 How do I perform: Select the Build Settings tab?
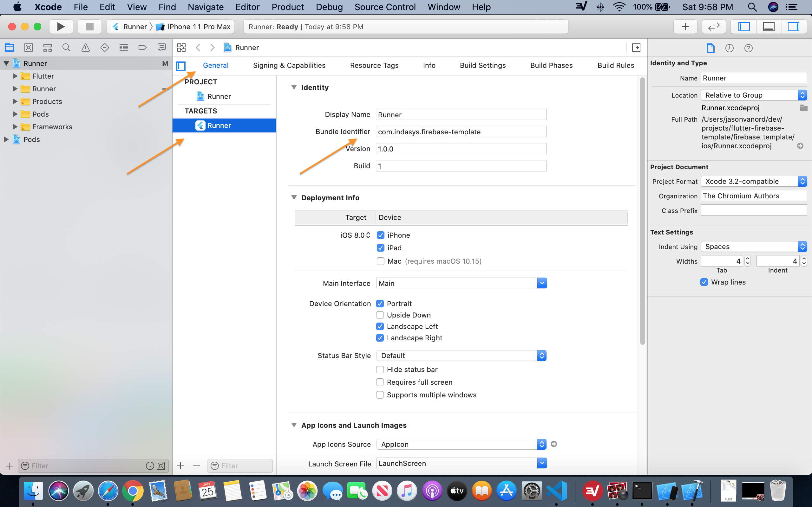coord(483,65)
